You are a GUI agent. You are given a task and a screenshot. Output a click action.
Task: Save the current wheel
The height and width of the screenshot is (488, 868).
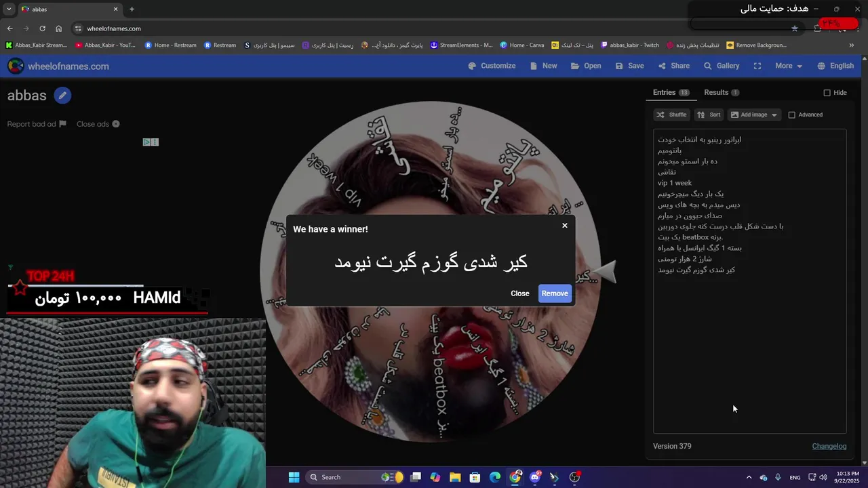(629, 66)
